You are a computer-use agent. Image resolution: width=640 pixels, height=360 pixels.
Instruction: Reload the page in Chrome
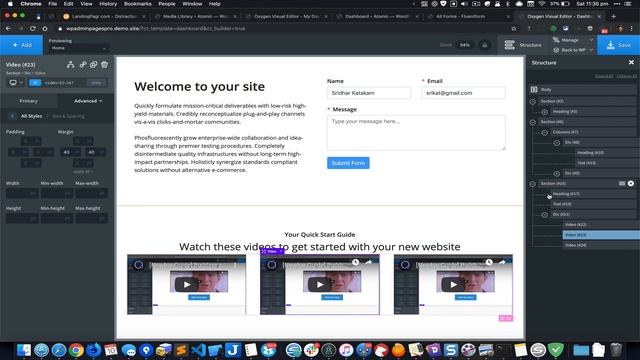pos(33,29)
